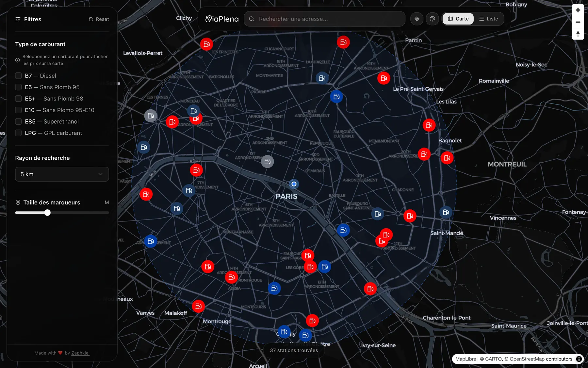
Task: Enable E10 Sans Plomb 95-E10 checkbox
Action: pyautogui.click(x=19, y=110)
